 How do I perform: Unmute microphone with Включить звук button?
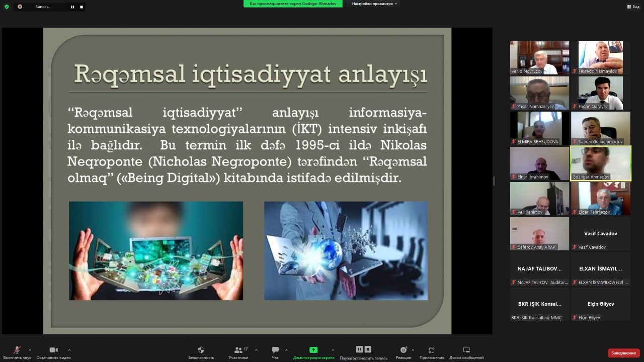tap(17, 350)
